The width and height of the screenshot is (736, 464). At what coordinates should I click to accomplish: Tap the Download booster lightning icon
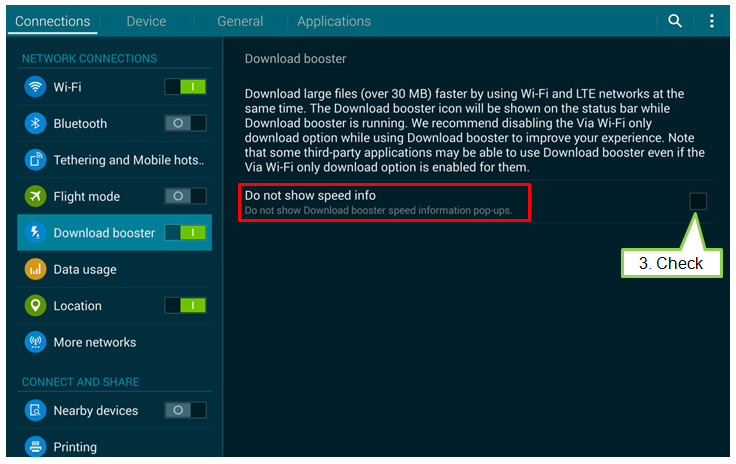click(x=35, y=233)
